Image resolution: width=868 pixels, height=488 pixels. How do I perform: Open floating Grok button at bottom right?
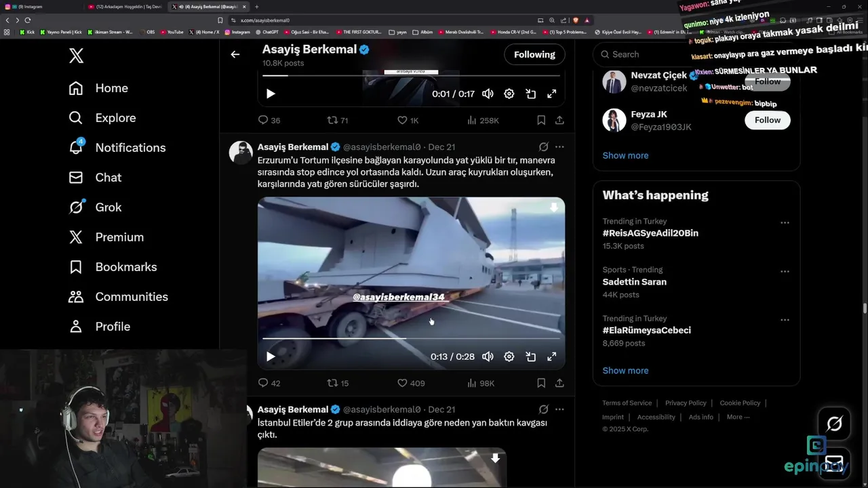(x=834, y=424)
